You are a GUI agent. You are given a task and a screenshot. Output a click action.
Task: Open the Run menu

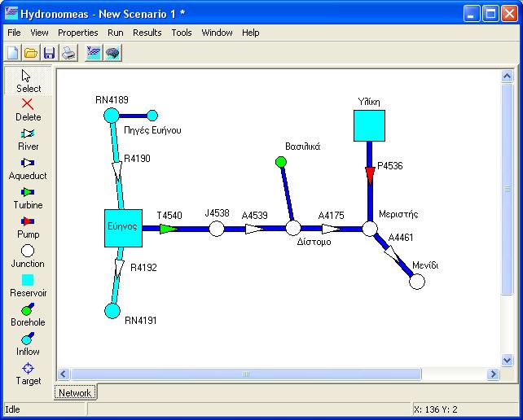(116, 33)
